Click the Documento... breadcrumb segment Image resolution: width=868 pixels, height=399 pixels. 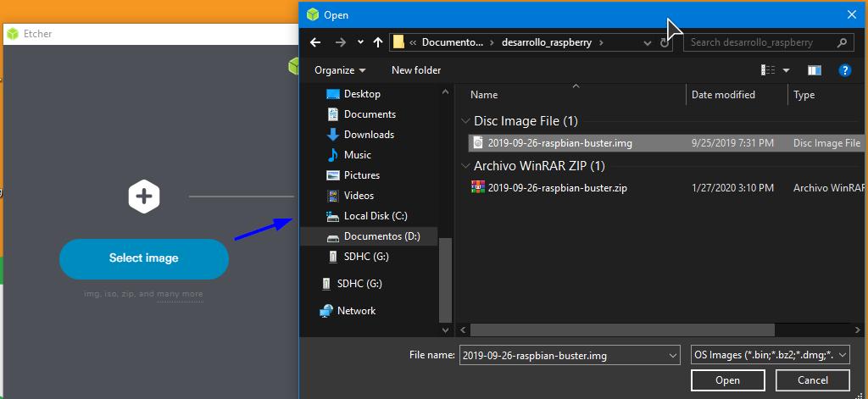[x=453, y=42]
